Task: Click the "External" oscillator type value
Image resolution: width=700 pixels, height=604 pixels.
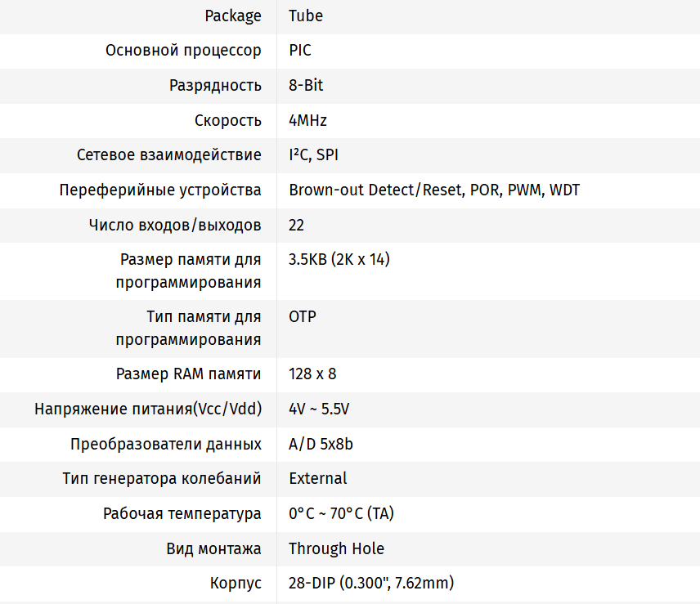Action: (x=317, y=478)
